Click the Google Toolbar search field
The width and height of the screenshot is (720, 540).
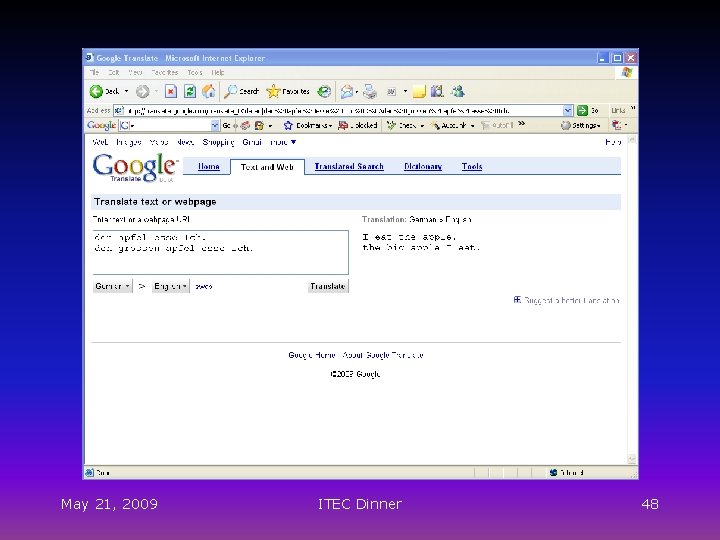coord(169,125)
